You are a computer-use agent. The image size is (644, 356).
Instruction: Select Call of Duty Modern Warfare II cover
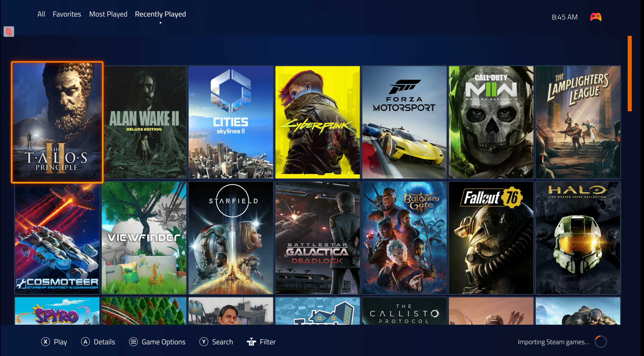coord(491,122)
